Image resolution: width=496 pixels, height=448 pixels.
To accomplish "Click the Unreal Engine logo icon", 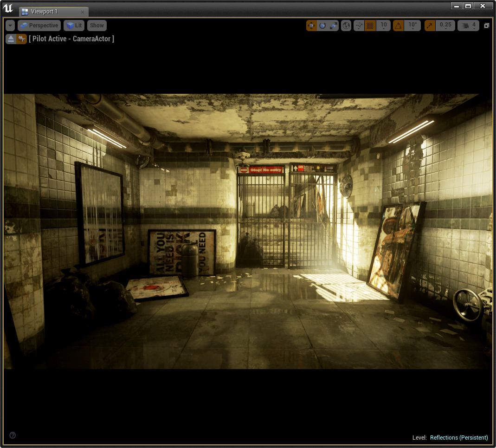I will point(8,8).
